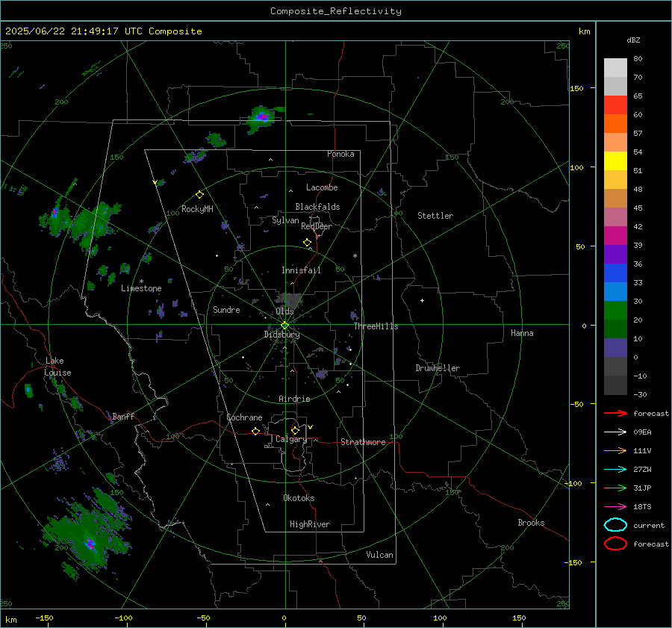Click the Innisfail town label
Image resolution: width=672 pixels, height=628 pixels.
point(301,270)
